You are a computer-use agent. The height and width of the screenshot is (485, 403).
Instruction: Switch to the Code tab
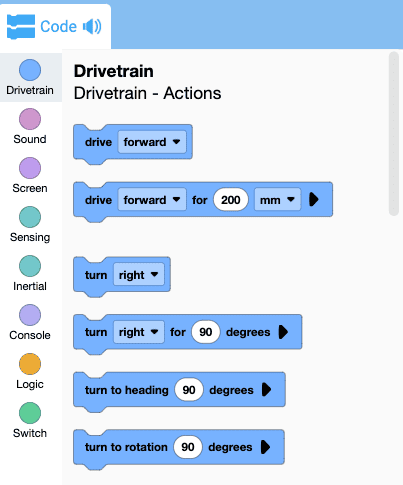55,26
